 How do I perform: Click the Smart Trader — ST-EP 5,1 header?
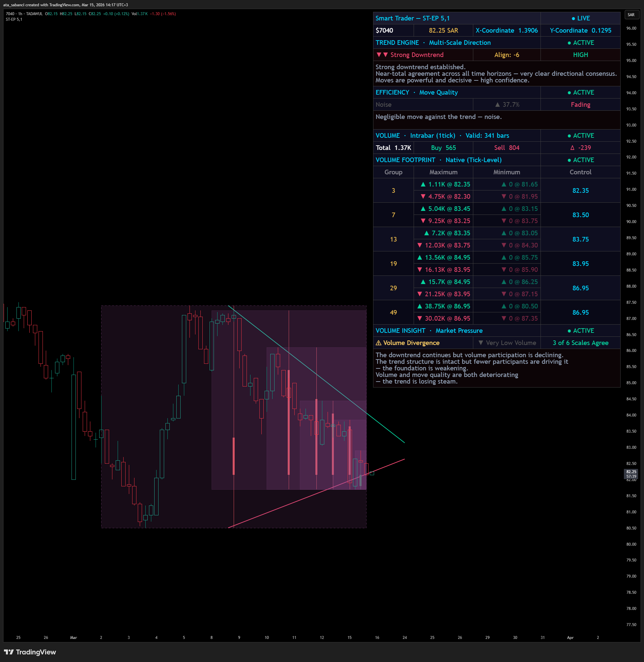click(x=456, y=18)
